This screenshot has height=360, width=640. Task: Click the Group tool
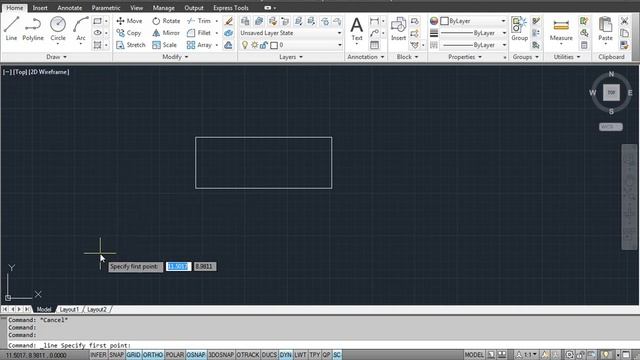tap(519, 29)
